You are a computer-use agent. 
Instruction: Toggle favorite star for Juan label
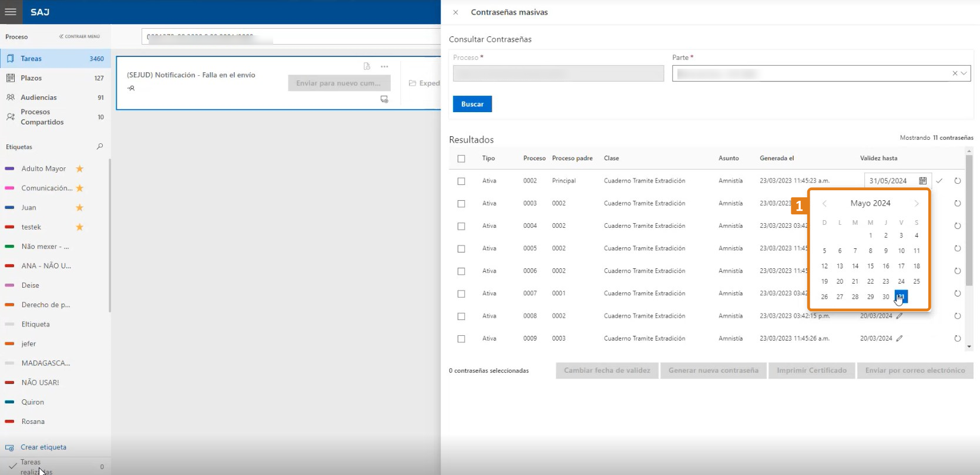click(80, 207)
